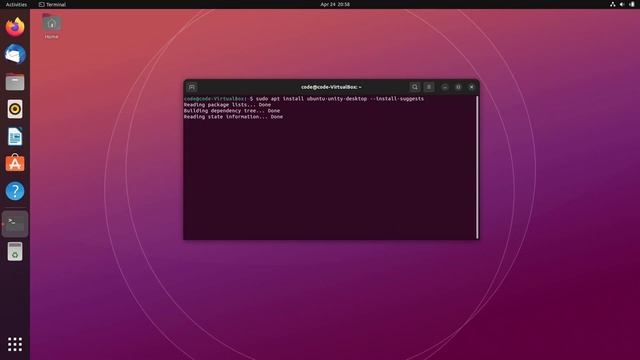Click the terminal vertical scrollbar

pyautogui.click(x=477, y=167)
